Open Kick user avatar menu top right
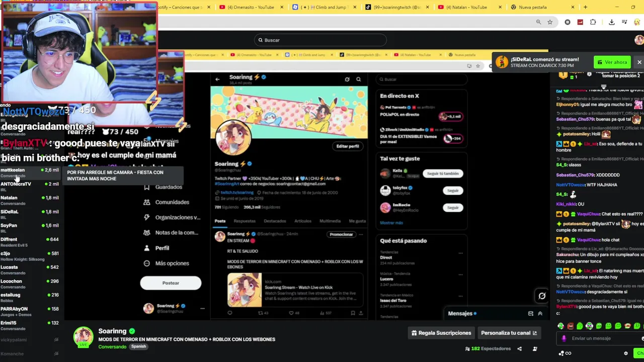The width and height of the screenshot is (644, 362). coord(639,40)
